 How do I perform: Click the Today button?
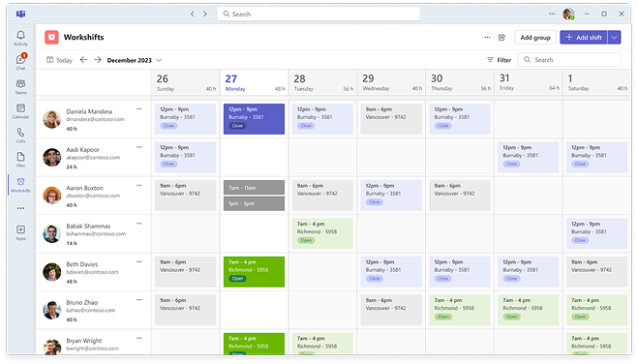pyautogui.click(x=59, y=60)
